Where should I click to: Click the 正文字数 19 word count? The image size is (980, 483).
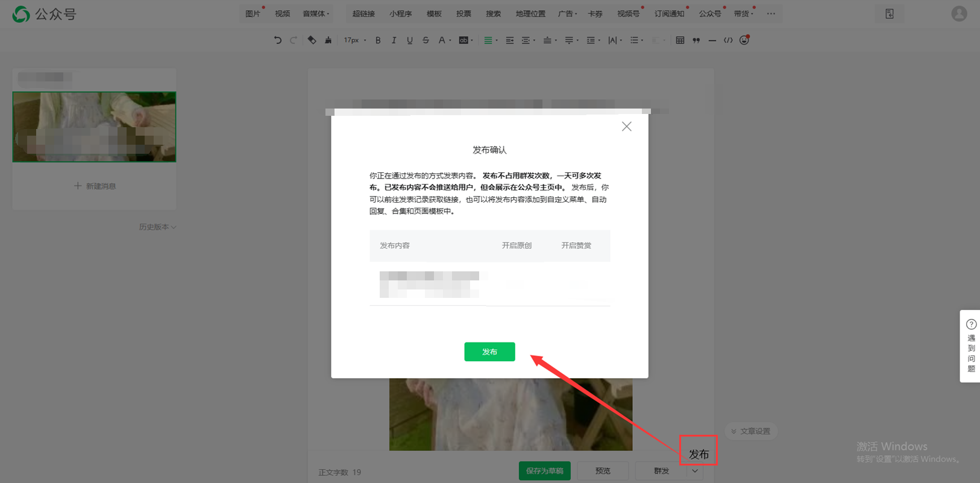[x=340, y=472]
